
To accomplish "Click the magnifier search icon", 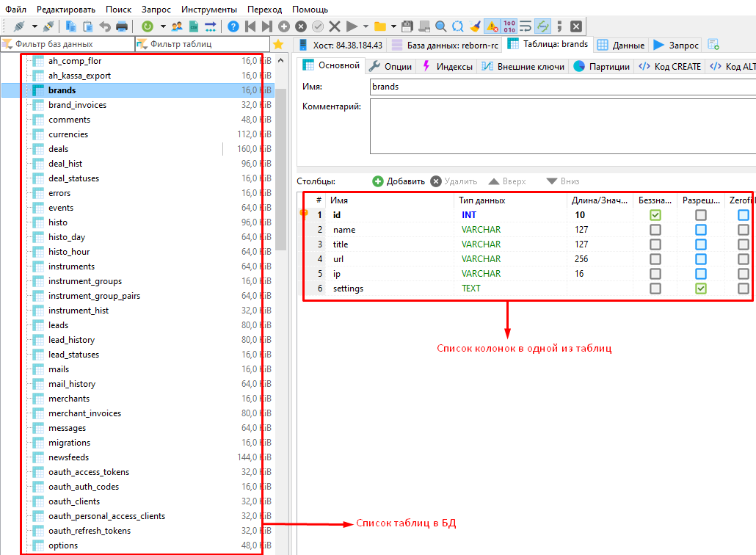I will coord(440,26).
